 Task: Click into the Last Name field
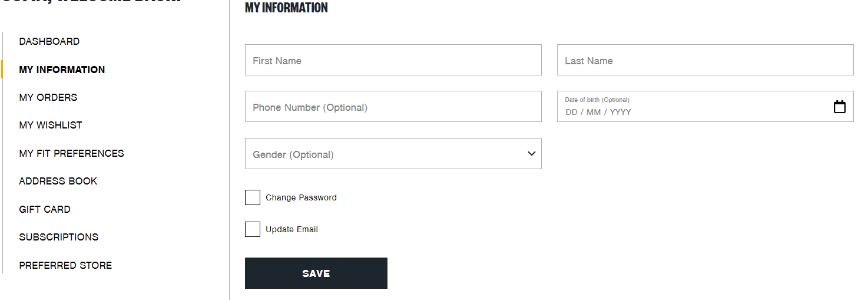pos(705,60)
